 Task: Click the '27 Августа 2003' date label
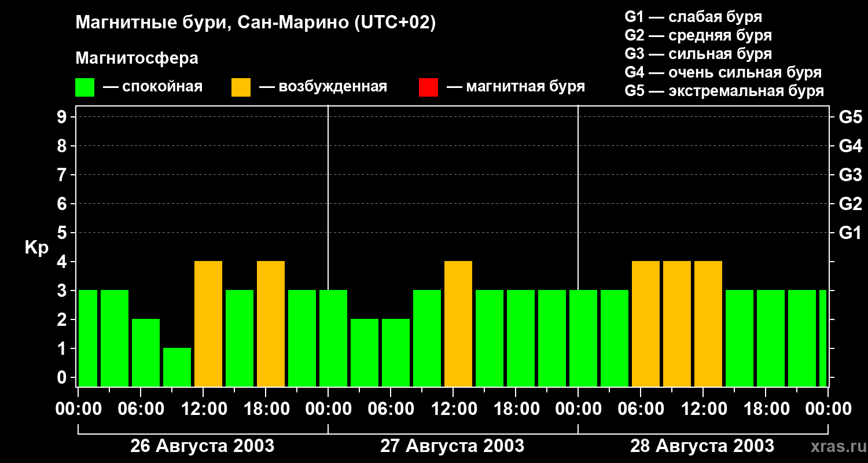452,446
